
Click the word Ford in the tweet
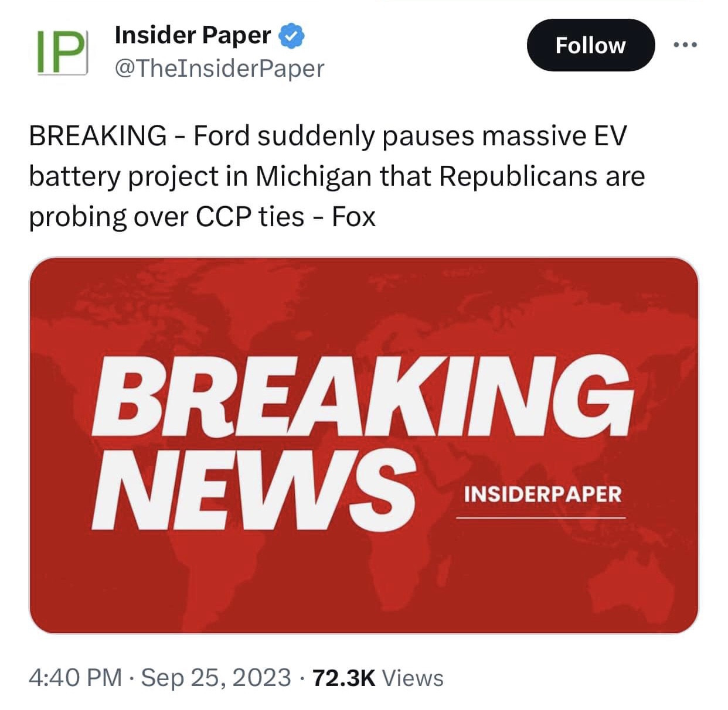(x=221, y=136)
